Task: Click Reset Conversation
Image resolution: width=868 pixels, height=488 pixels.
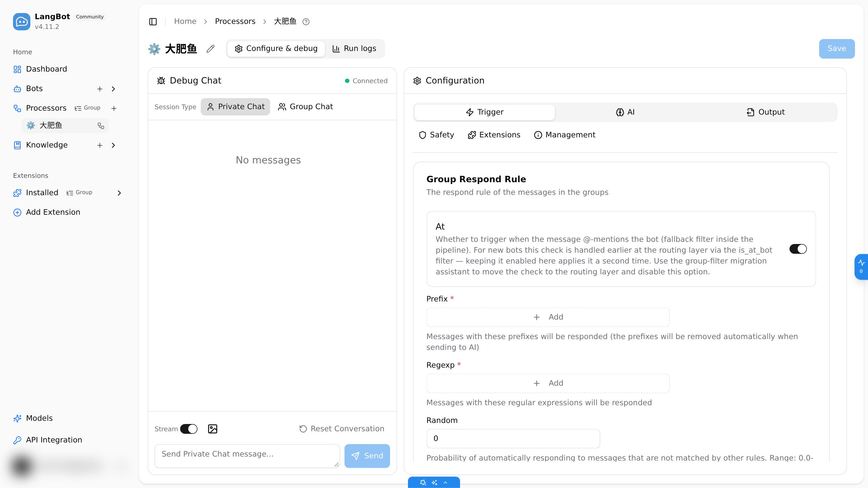Action: click(x=342, y=429)
